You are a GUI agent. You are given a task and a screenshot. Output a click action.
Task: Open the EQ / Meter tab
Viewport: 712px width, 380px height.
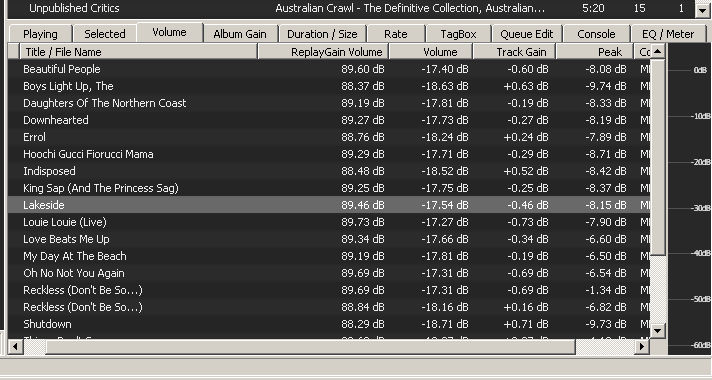pos(668,34)
